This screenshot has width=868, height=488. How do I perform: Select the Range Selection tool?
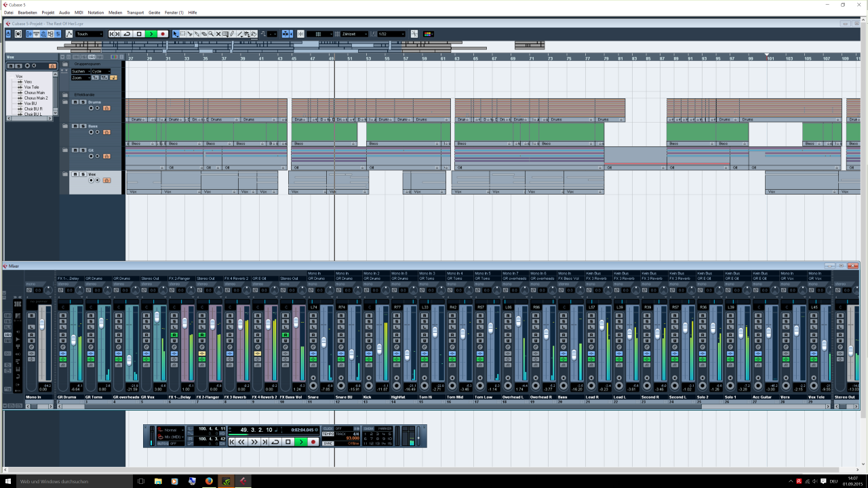(182, 34)
